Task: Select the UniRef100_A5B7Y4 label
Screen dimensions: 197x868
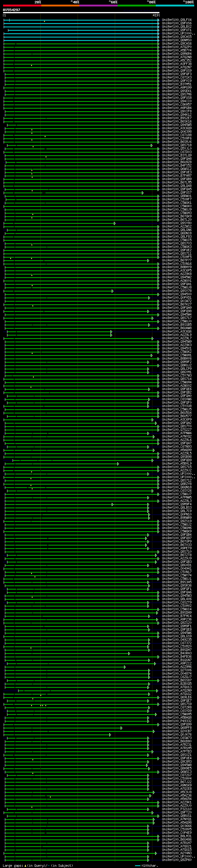Action: click(x=177, y=50)
